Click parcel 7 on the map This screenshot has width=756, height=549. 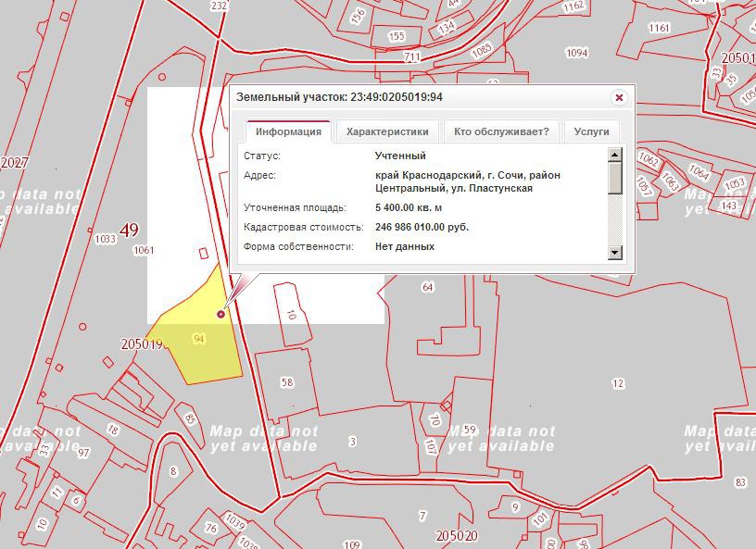(x=422, y=516)
